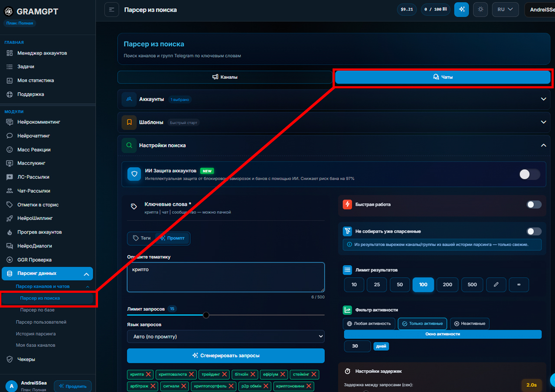The width and height of the screenshot is (555, 392).
Task: Click the GRAMGPT logo icon
Action: [x=8, y=12]
